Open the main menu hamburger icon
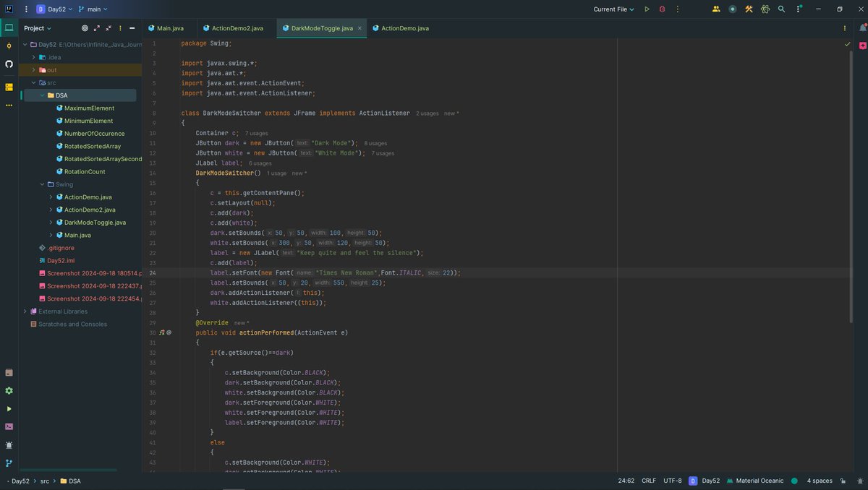 pos(26,9)
